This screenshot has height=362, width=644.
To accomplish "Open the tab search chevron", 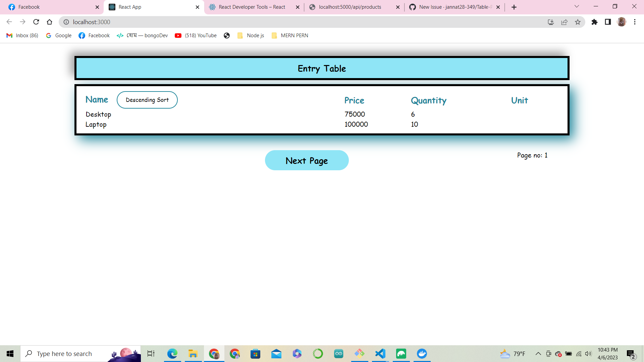I will [576, 7].
